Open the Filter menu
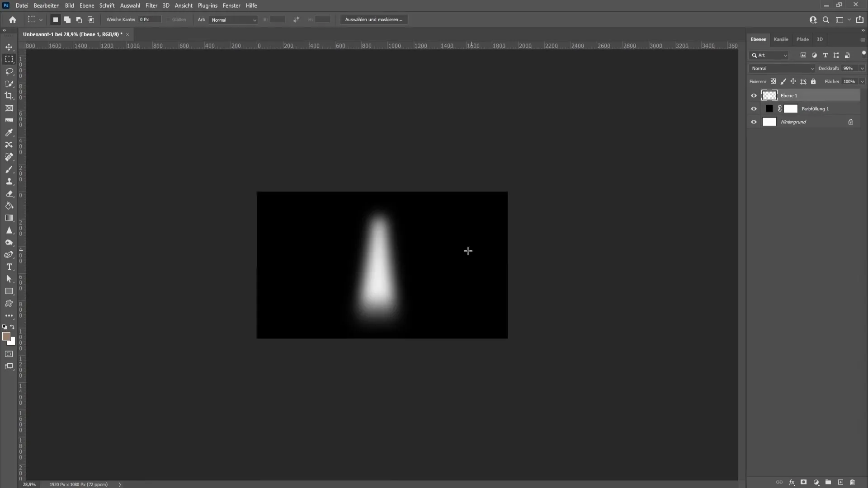Image resolution: width=868 pixels, height=488 pixels. 151,5
